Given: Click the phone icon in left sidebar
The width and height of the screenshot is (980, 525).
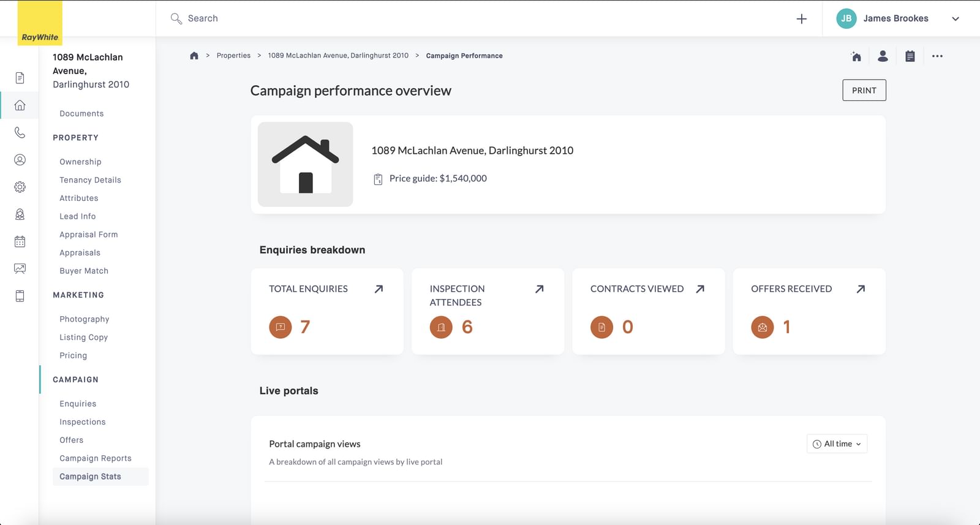Looking at the screenshot, I should (20, 132).
